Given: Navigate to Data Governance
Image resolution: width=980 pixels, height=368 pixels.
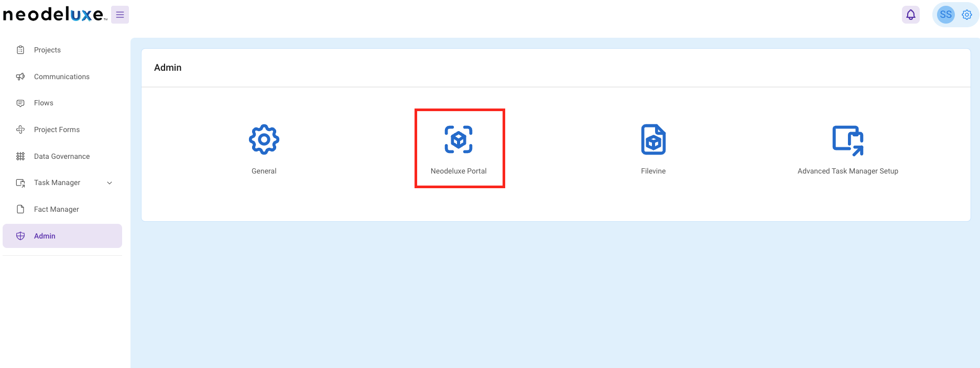Looking at the screenshot, I should (62, 156).
